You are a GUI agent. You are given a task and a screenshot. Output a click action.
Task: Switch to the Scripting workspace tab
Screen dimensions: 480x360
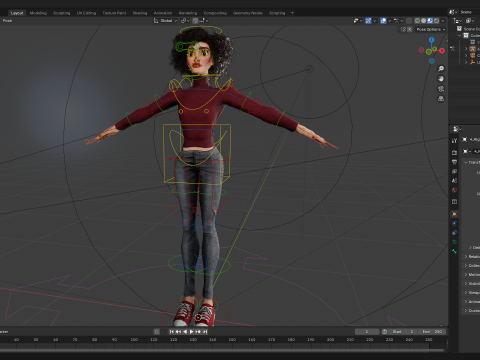click(277, 13)
